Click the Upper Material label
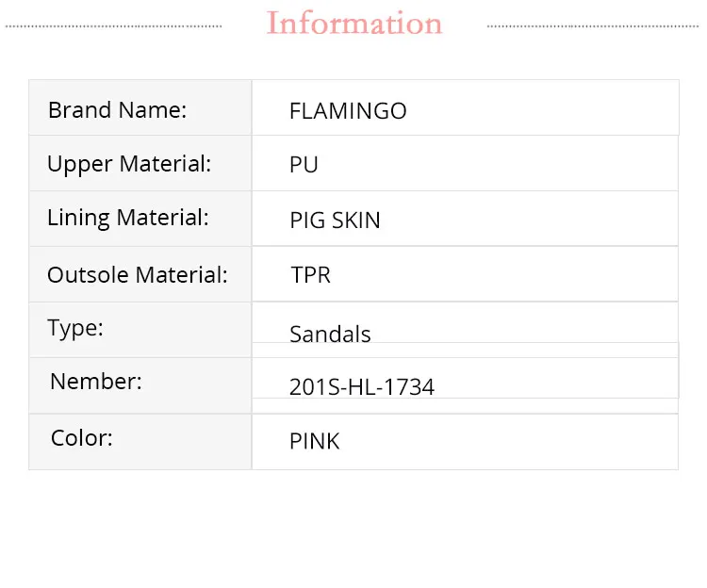The image size is (707, 588). coord(129,164)
